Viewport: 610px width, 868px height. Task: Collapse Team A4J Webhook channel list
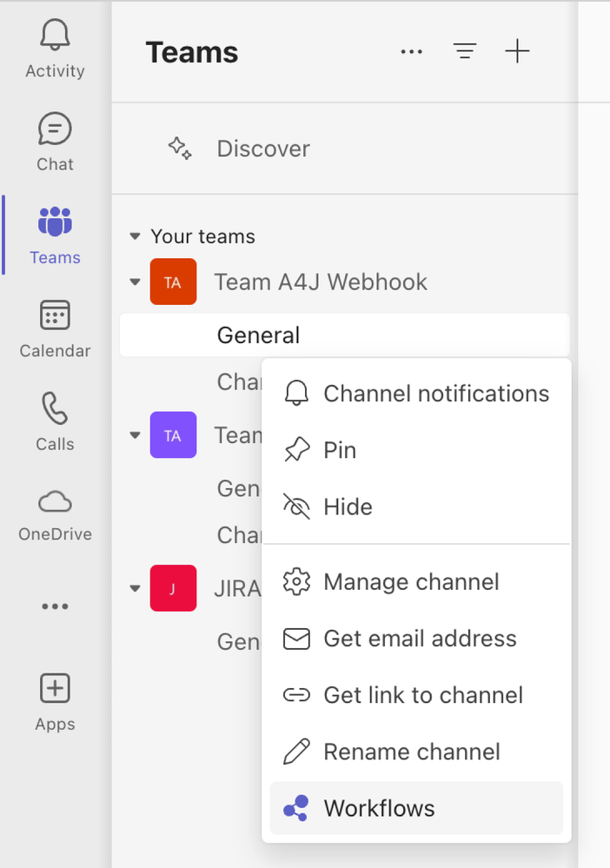click(135, 282)
